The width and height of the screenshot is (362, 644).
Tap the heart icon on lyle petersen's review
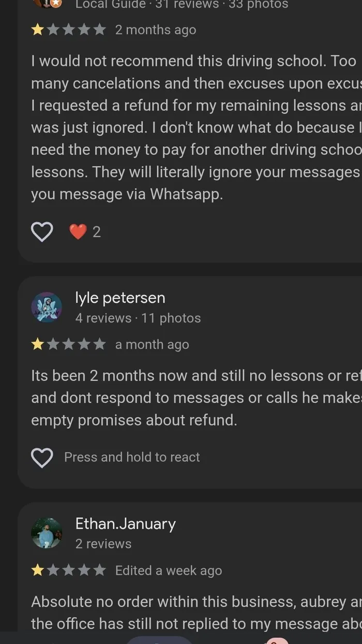(42, 457)
